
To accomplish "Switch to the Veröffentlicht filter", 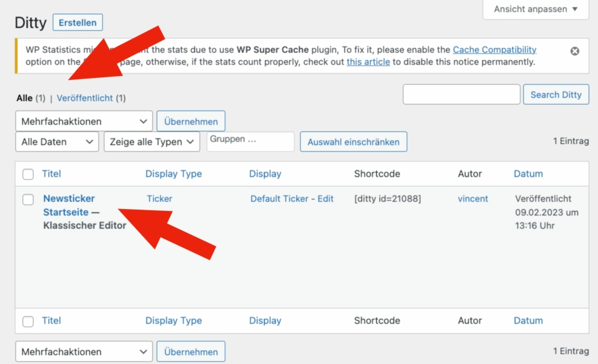I will [85, 98].
